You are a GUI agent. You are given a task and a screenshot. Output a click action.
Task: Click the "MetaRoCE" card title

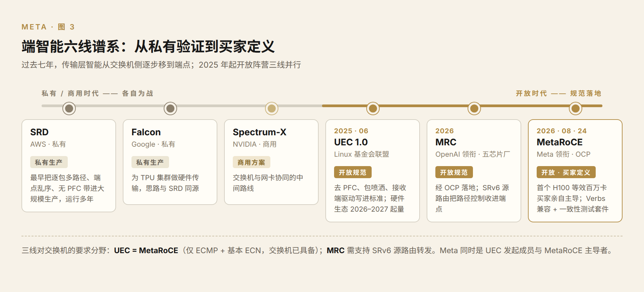click(559, 142)
